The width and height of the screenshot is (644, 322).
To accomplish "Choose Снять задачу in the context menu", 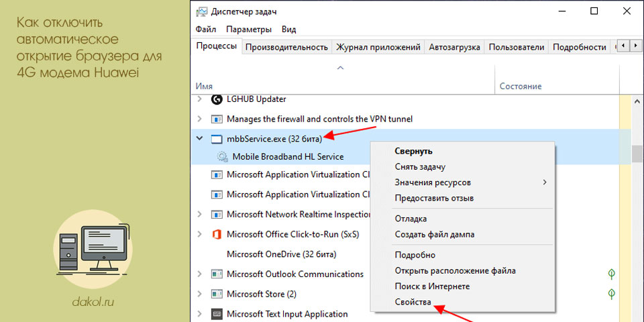I will pos(462,167).
